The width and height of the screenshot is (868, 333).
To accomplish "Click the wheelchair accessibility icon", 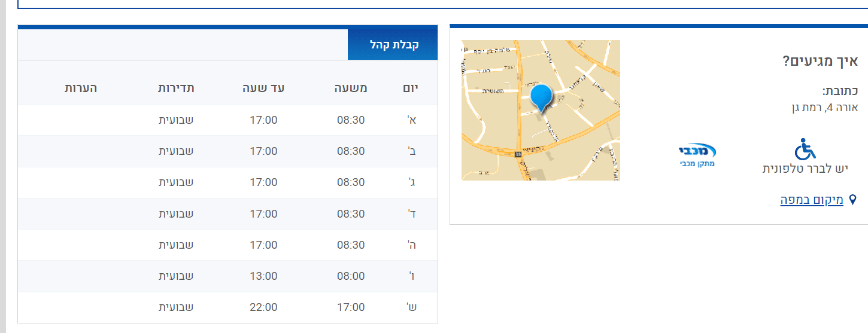I will coord(805,149).
